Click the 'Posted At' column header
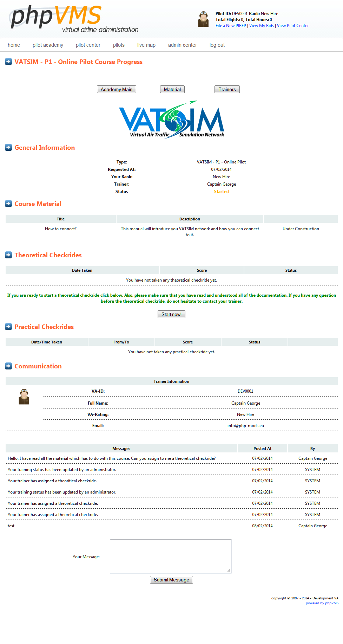Viewport: 343px width, 644px height. 263,449
